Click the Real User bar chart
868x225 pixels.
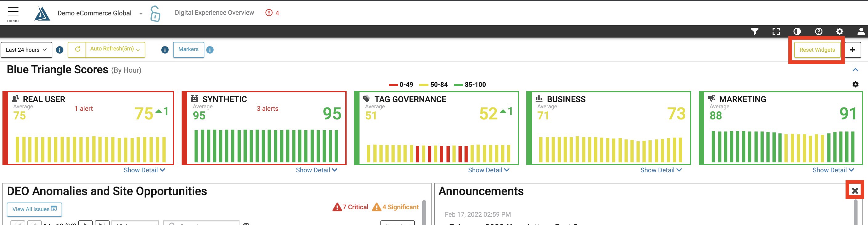coord(91,149)
